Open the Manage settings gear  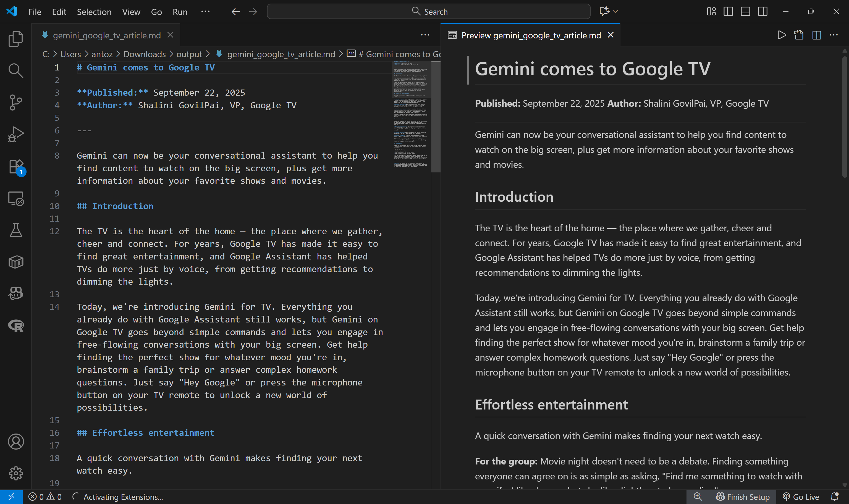coord(16,473)
